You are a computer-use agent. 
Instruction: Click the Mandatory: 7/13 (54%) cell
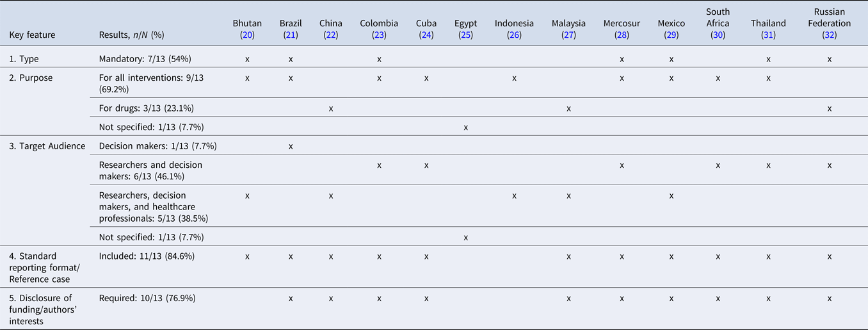point(145,59)
